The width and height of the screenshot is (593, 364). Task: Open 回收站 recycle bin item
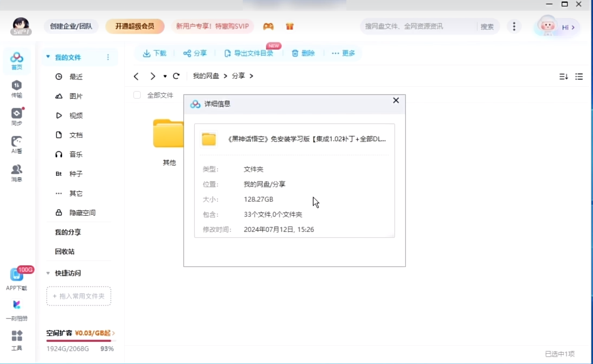coord(65,251)
